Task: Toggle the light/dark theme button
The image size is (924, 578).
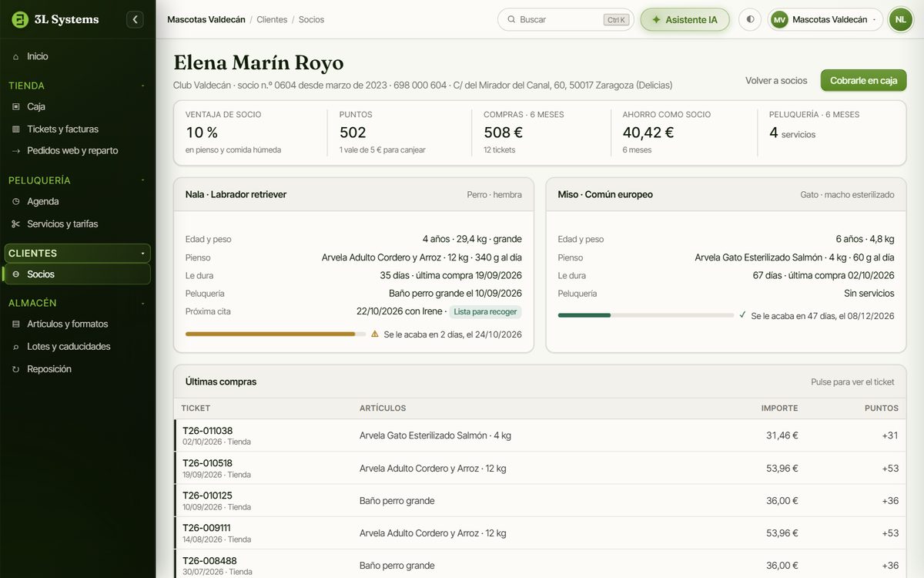Action: (x=750, y=19)
